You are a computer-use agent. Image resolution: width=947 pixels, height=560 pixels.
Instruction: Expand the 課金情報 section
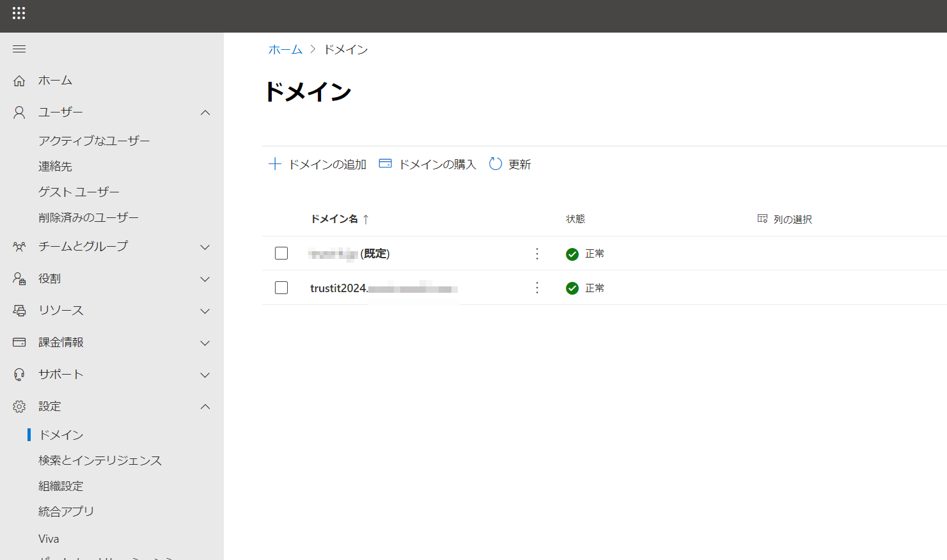pos(205,343)
